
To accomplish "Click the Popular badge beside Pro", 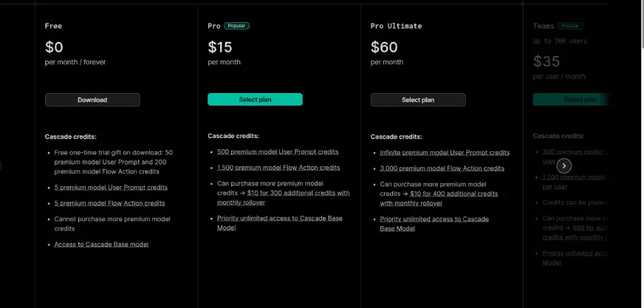I will (x=237, y=26).
